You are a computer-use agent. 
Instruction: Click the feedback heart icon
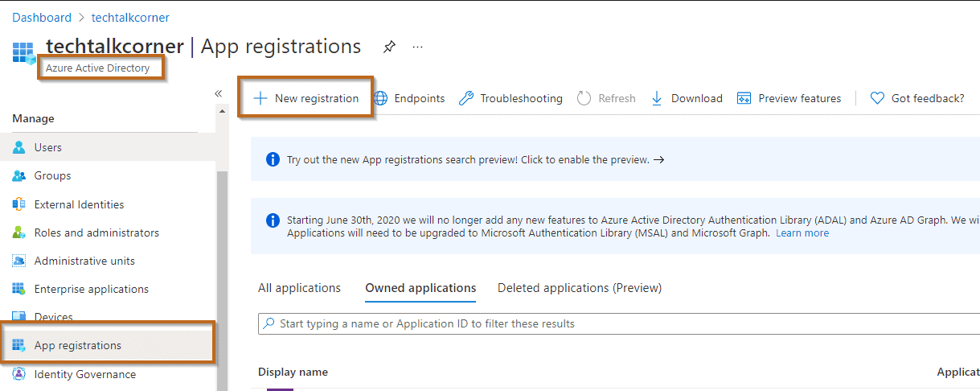click(878, 98)
